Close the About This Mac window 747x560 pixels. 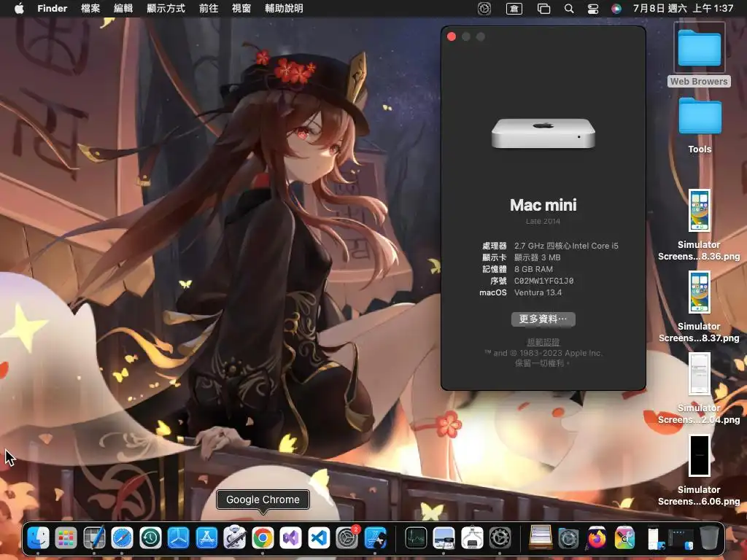(x=452, y=36)
